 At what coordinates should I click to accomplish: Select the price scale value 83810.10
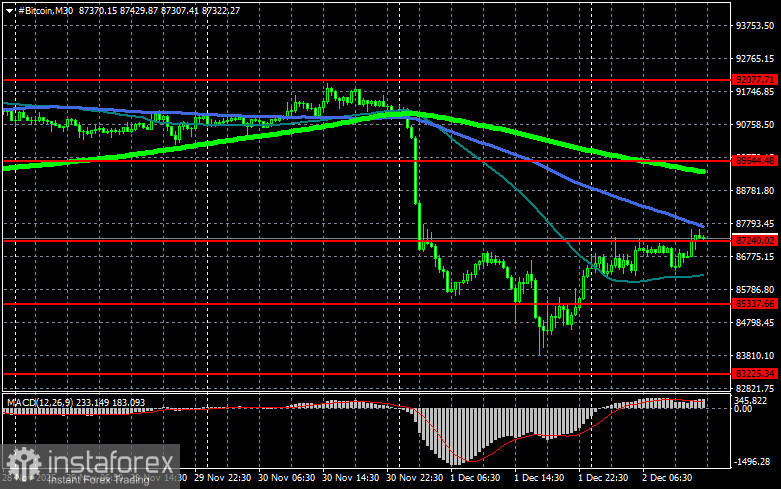pyautogui.click(x=755, y=356)
